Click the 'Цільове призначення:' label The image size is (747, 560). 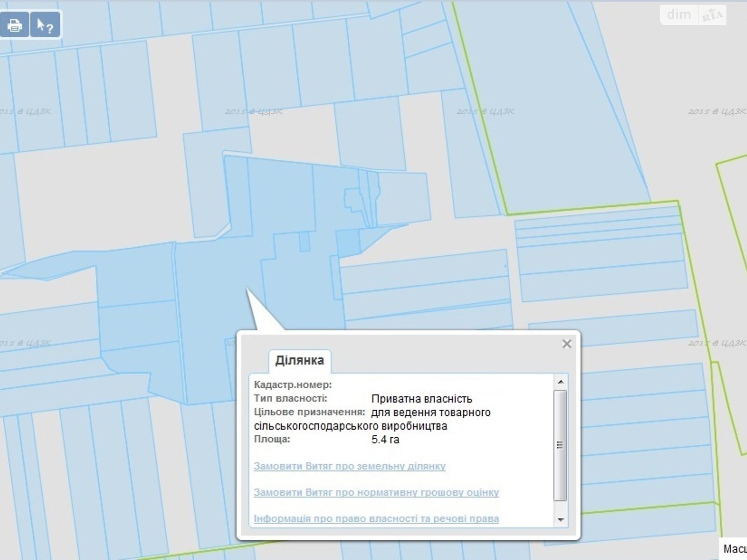(x=310, y=412)
